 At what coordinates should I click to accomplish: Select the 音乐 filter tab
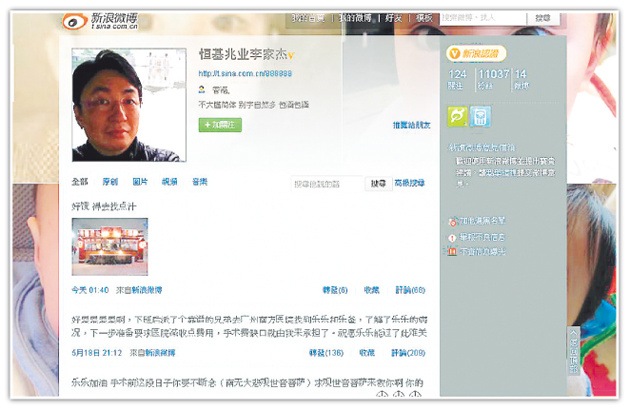[200, 182]
